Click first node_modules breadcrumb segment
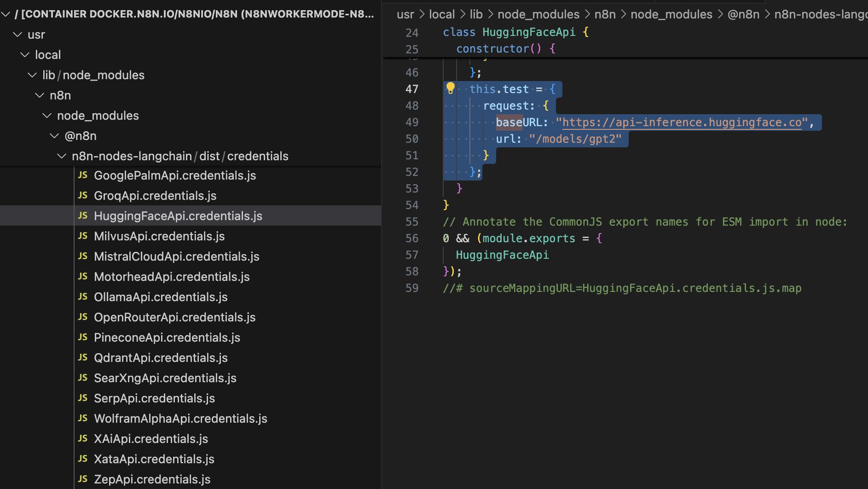This screenshot has height=489, width=868. pyautogui.click(x=538, y=14)
